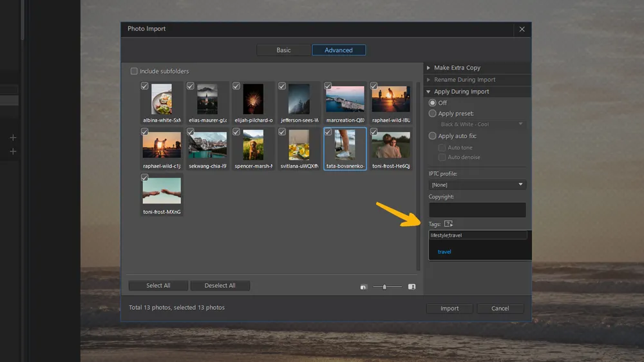The height and width of the screenshot is (362, 644).
Task: Click the lower plus icon in left sidebar
Action: click(x=13, y=151)
